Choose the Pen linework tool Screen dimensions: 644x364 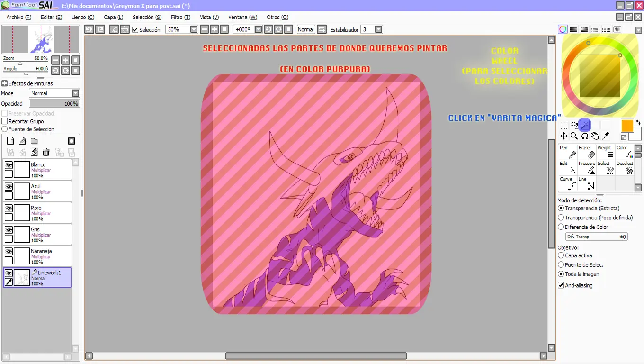[x=568, y=152]
